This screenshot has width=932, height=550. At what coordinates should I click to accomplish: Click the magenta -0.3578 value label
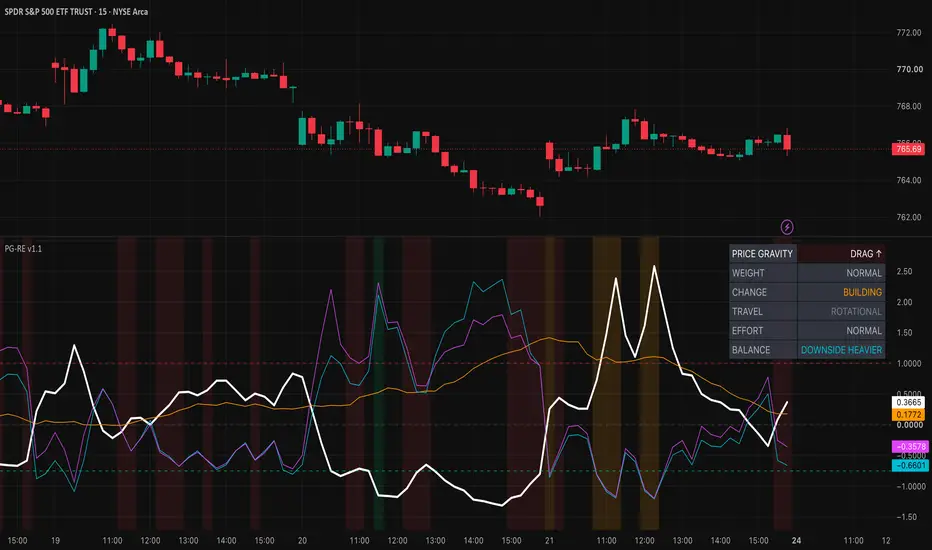(910, 447)
